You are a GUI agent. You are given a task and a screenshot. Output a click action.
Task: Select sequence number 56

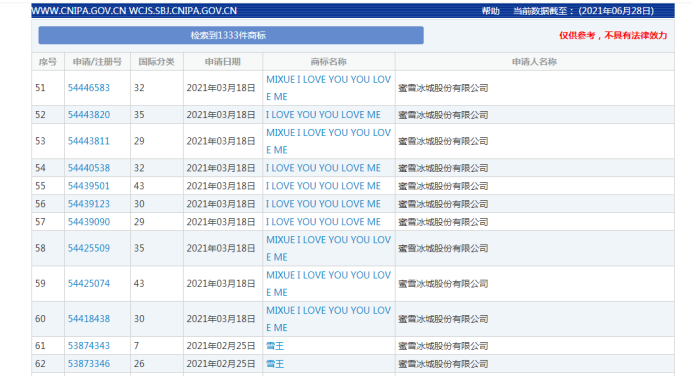(40, 204)
